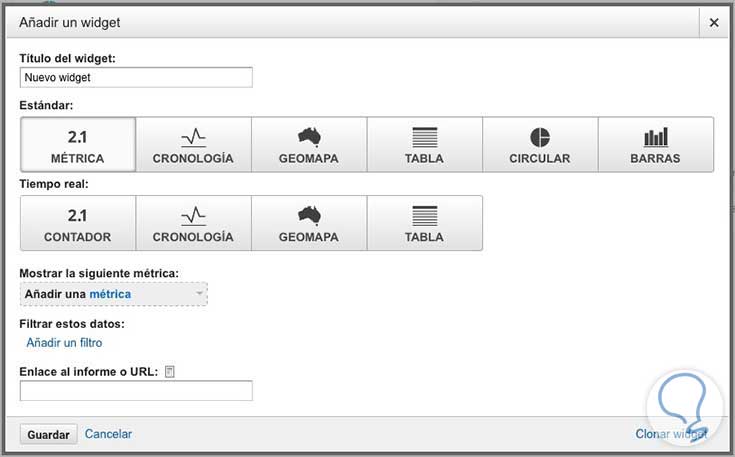
Task: Pick the real-time Contador widget
Action: tap(78, 223)
